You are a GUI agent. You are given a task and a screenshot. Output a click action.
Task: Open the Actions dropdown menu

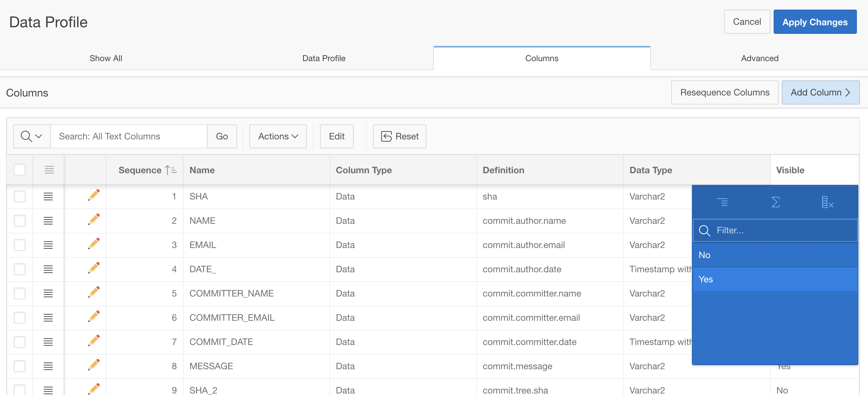[x=278, y=136]
